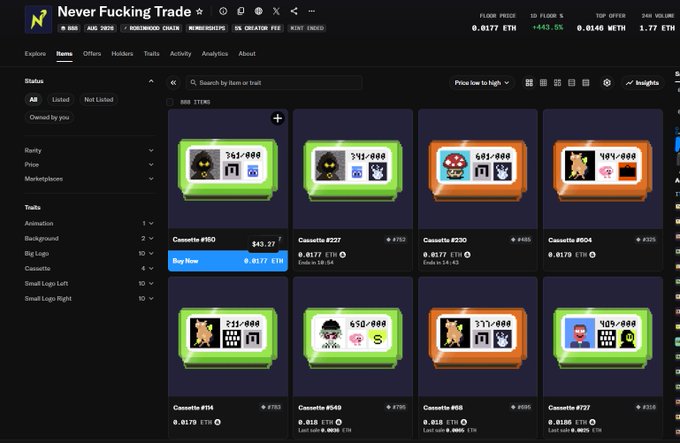Click the rarity rank #752 badge
This screenshot has width=680, height=443.
[x=396, y=240]
